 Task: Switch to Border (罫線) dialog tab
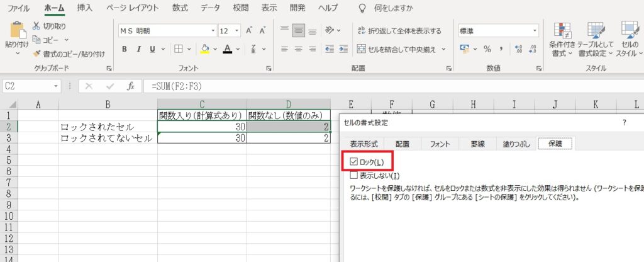point(477,144)
